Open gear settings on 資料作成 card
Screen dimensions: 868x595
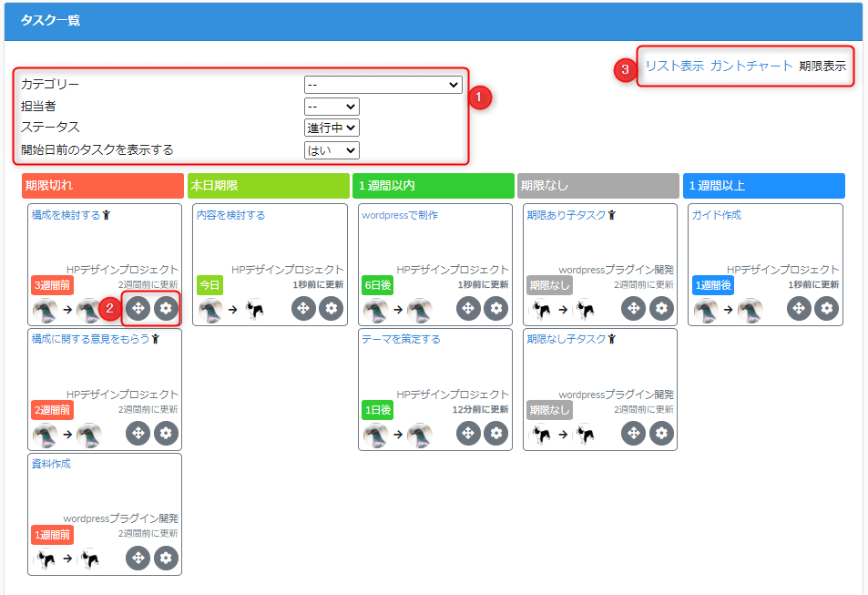(x=166, y=558)
